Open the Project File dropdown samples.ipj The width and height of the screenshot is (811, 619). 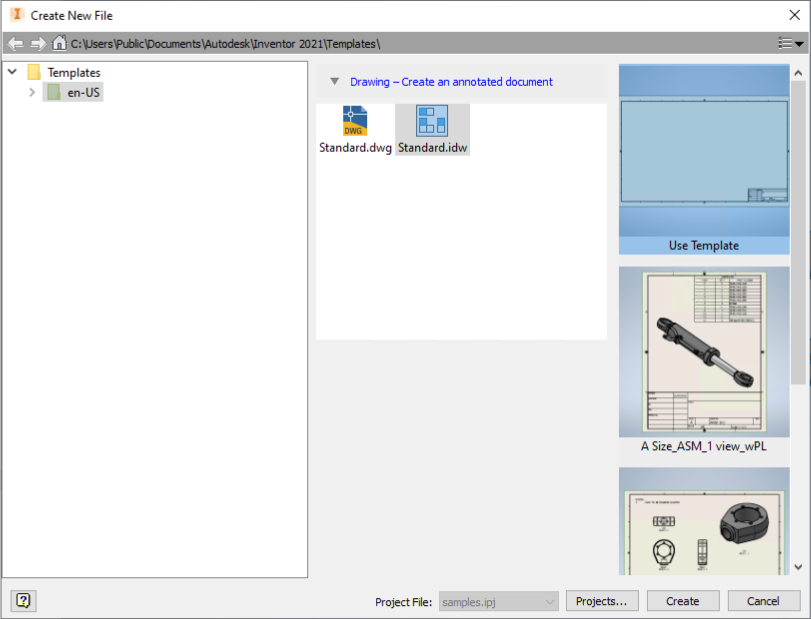pos(499,601)
